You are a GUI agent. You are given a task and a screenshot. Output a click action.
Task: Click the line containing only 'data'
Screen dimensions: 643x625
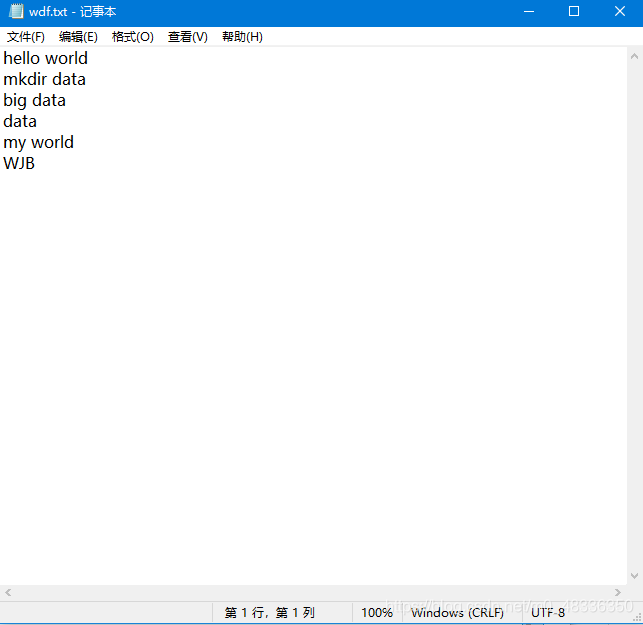pyautogui.click(x=20, y=121)
